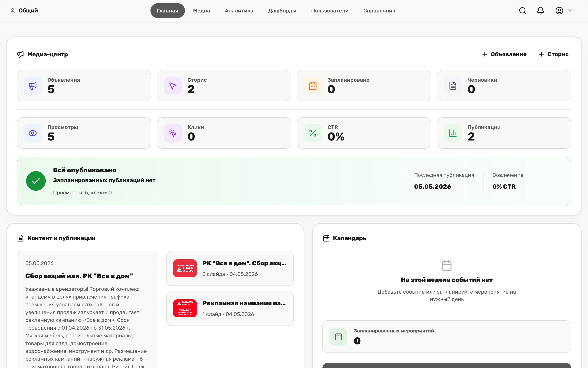Expand the profile menu chevron

[x=570, y=11]
